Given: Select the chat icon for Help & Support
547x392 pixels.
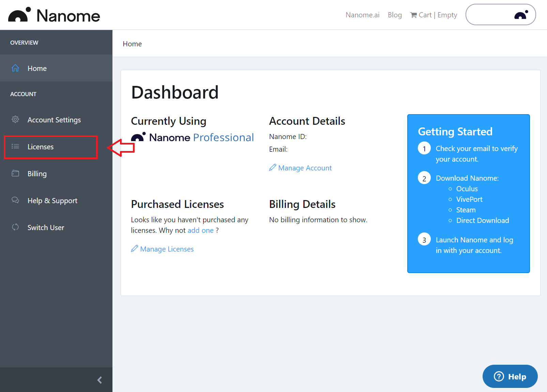Looking at the screenshot, I should 15,200.
